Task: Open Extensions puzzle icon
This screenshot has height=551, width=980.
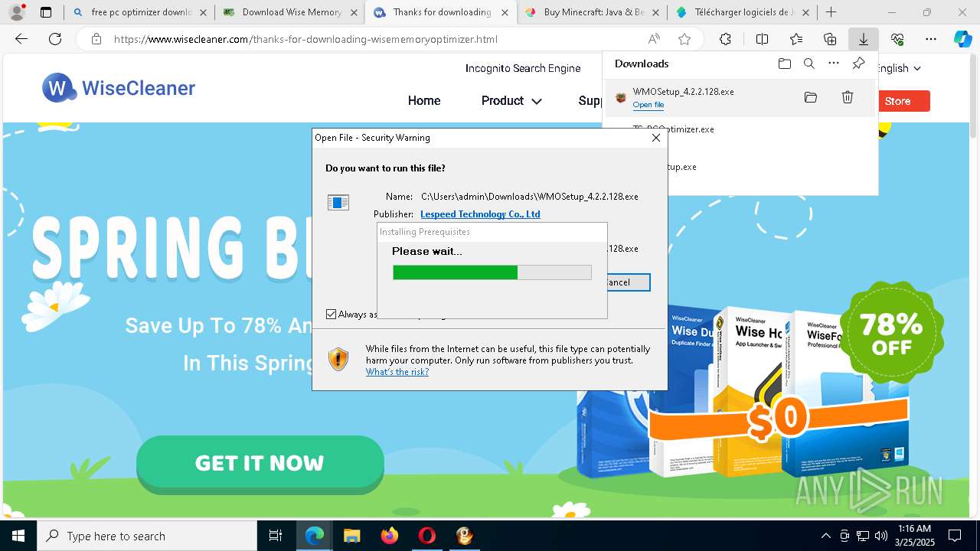Action: pyautogui.click(x=725, y=40)
